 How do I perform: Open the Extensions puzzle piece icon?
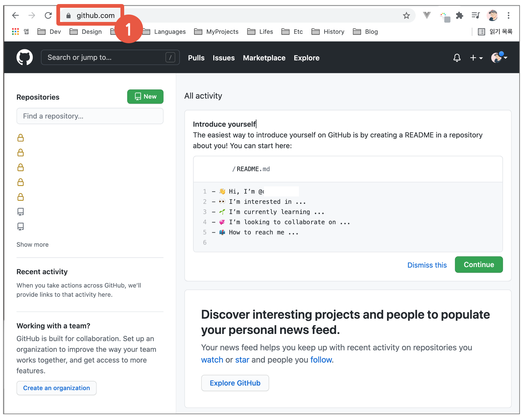tap(460, 15)
